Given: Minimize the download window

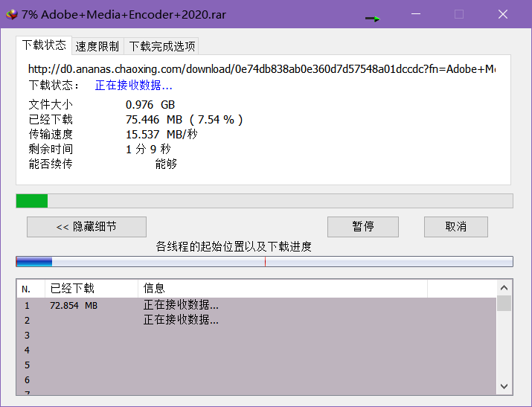Looking at the screenshot, I should (x=416, y=14).
